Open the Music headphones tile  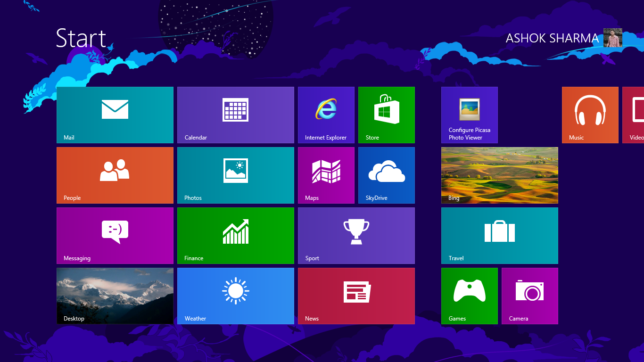[x=590, y=115]
